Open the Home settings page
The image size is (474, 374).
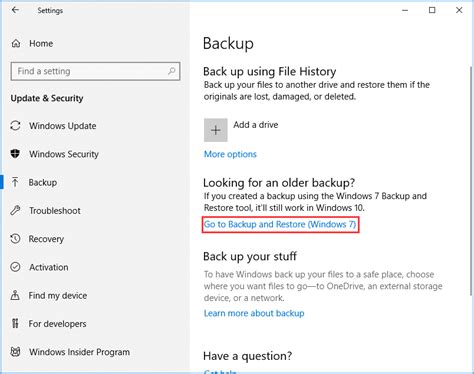tap(41, 43)
